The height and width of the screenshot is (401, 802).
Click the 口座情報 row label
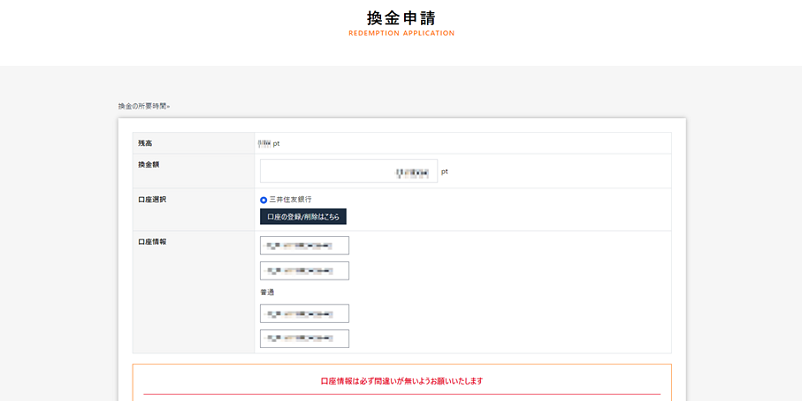(152, 242)
